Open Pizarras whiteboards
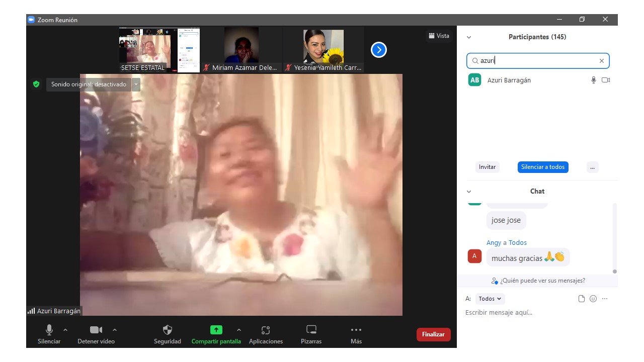The width and height of the screenshot is (644, 362). (x=311, y=334)
